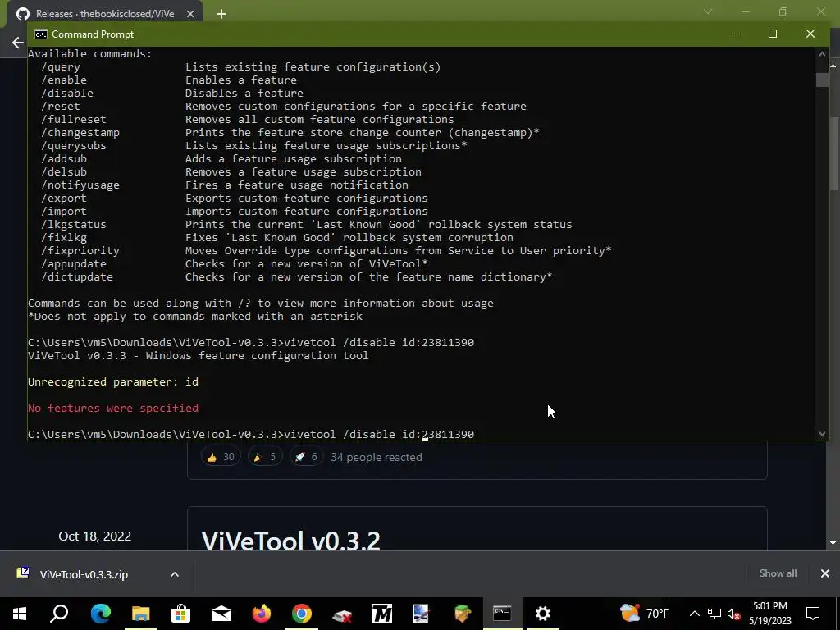This screenshot has width=840, height=630.
Task: Open the black M app icon in taskbar
Action: click(382, 614)
